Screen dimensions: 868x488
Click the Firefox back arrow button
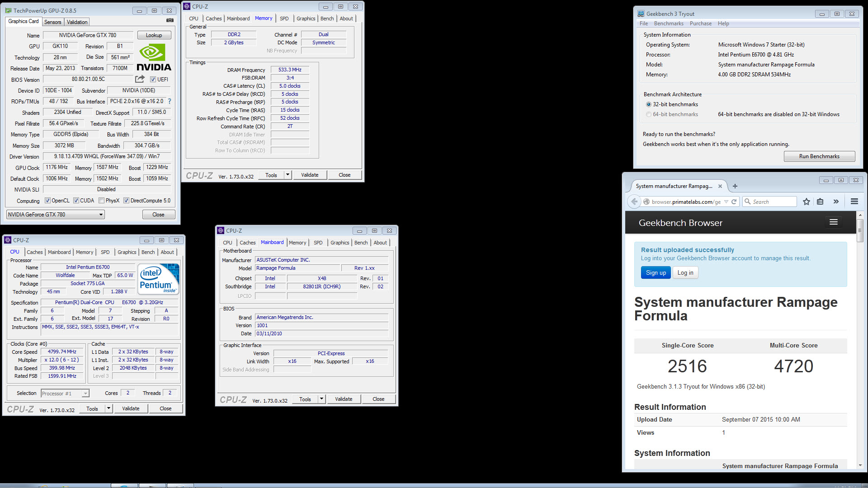(x=635, y=202)
